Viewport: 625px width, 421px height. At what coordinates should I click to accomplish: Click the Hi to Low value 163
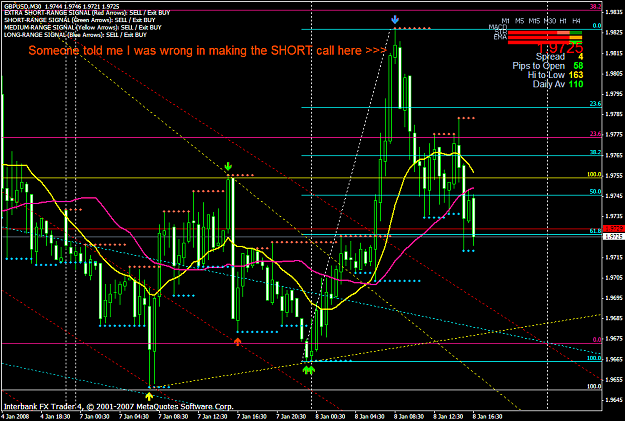pyautogui.click(x=576, y=75)
